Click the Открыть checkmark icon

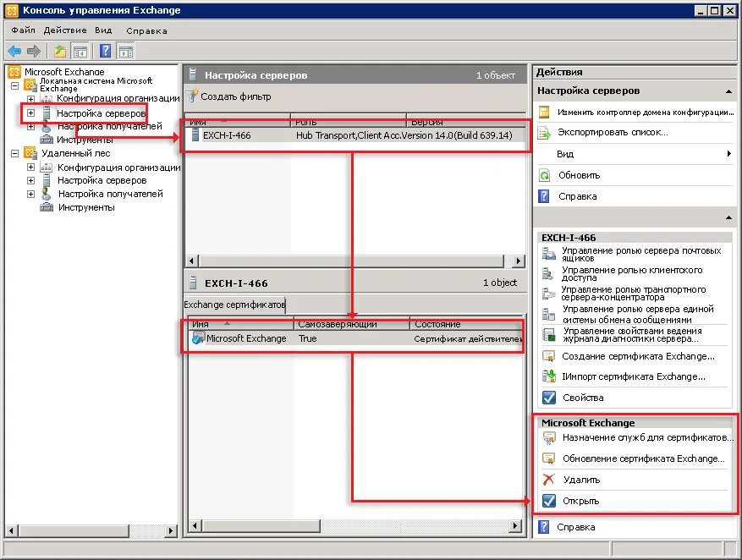[x=548, y=501]
